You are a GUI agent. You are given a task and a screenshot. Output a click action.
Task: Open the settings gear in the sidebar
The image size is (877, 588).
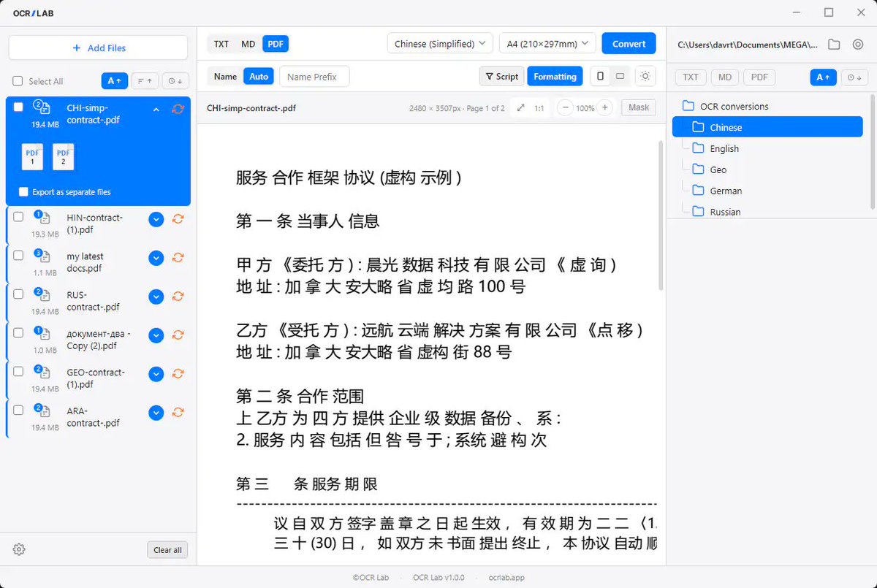(x=19, y=549)
